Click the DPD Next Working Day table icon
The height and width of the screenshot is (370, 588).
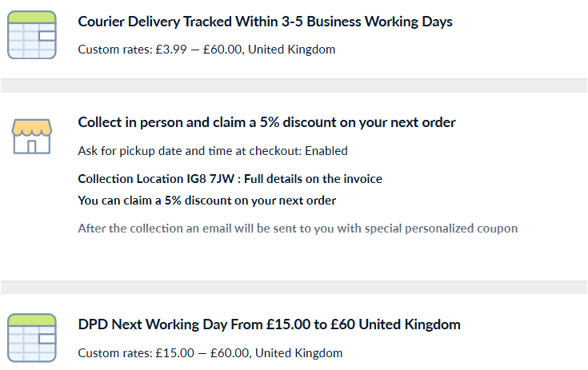[32, 337]
